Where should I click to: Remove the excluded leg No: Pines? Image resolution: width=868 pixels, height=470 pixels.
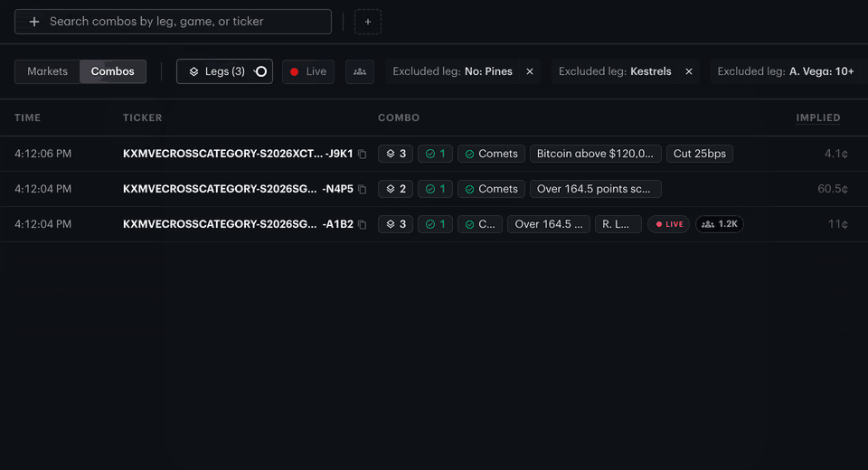[530, 71]
